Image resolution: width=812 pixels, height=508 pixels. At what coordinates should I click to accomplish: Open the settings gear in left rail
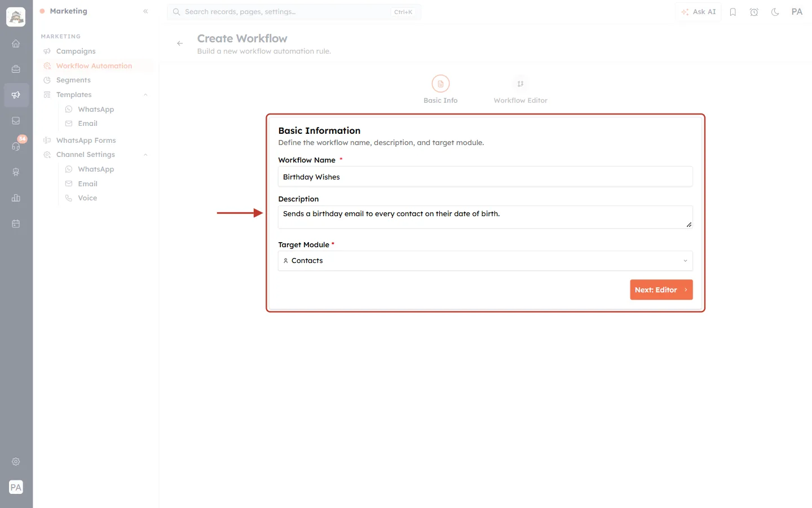click(16, 462)
